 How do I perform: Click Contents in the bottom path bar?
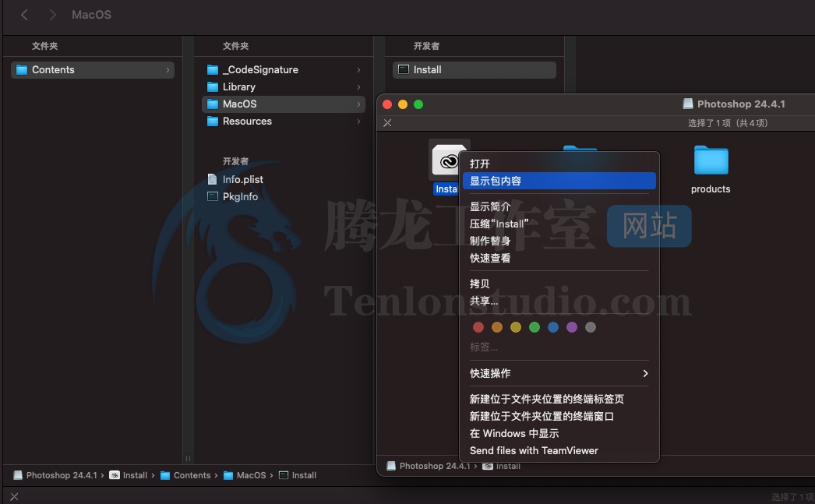(185, 475)
